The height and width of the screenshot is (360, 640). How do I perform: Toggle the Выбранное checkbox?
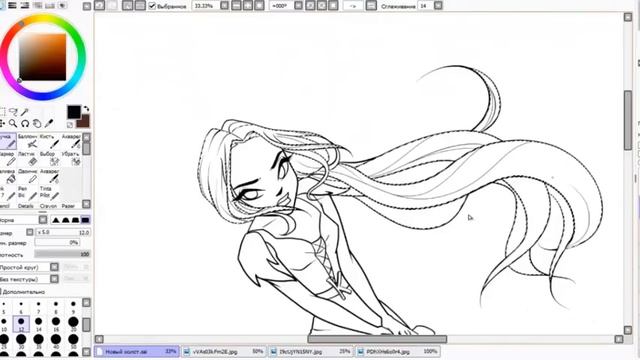[152, 6]
